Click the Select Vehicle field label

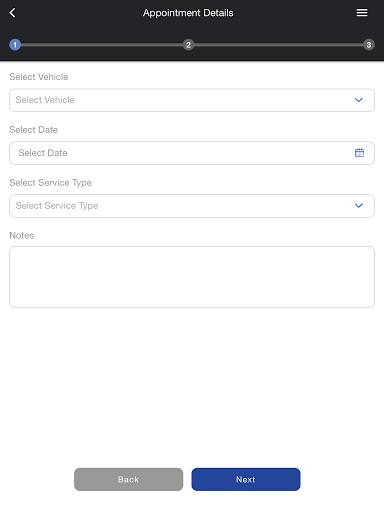39,77
